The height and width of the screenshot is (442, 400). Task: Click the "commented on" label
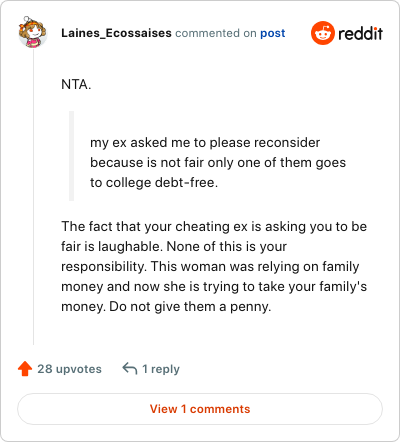[216, 33]
